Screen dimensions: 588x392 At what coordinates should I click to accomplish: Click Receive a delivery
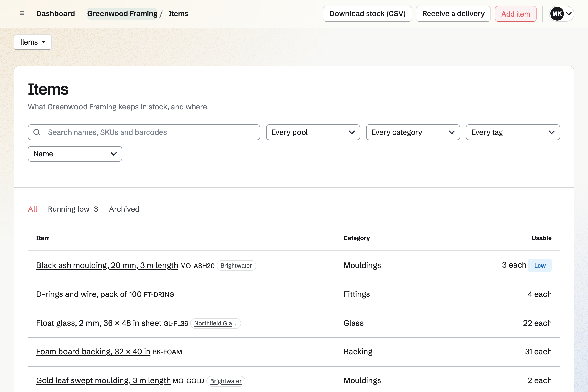(453, 14)
